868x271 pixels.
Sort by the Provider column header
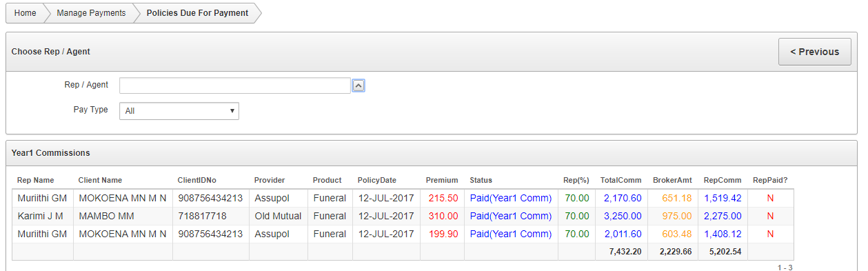coord(270,180)
